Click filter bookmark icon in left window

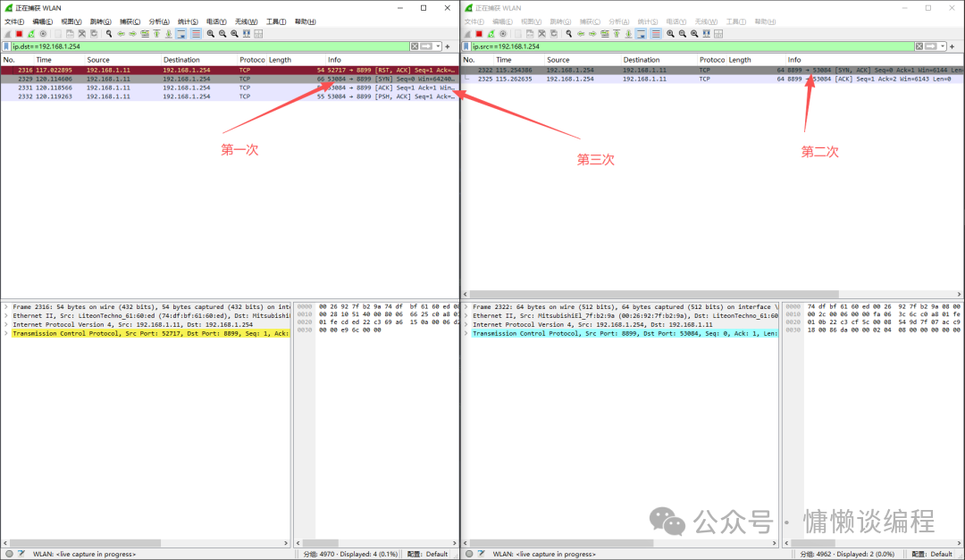(x=6, y=46)
